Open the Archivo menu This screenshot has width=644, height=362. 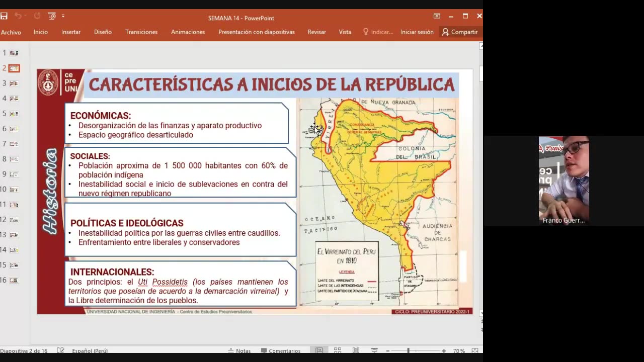point(11,32)
